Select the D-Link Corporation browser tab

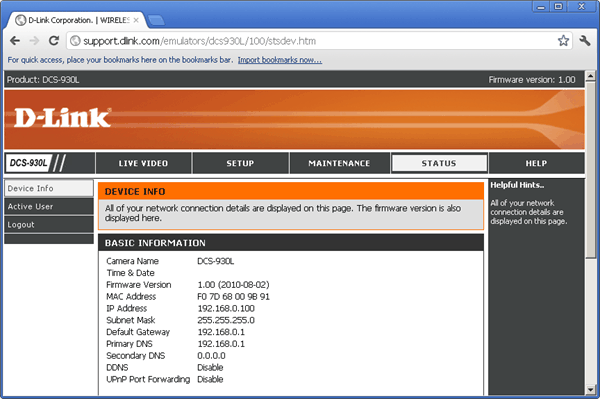click(77, 20)
